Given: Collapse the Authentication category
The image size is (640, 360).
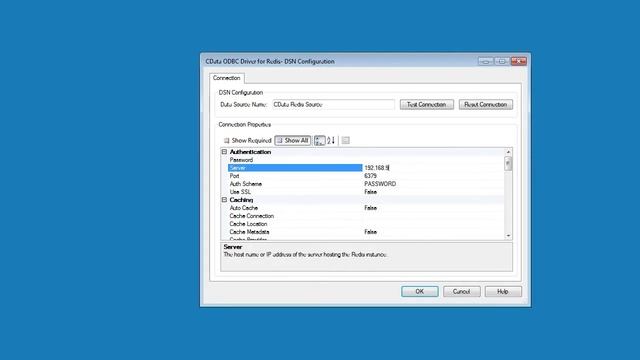Looking at the screenshot, I should (224, 152).
